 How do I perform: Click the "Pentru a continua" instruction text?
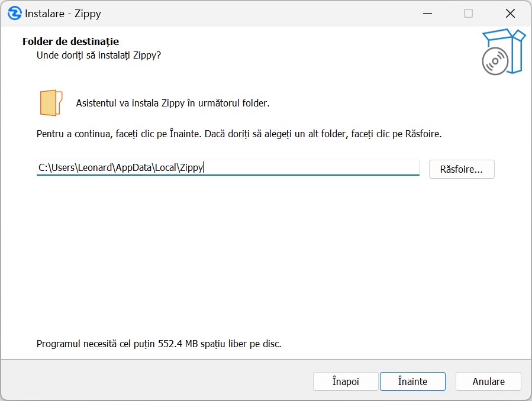71,134
